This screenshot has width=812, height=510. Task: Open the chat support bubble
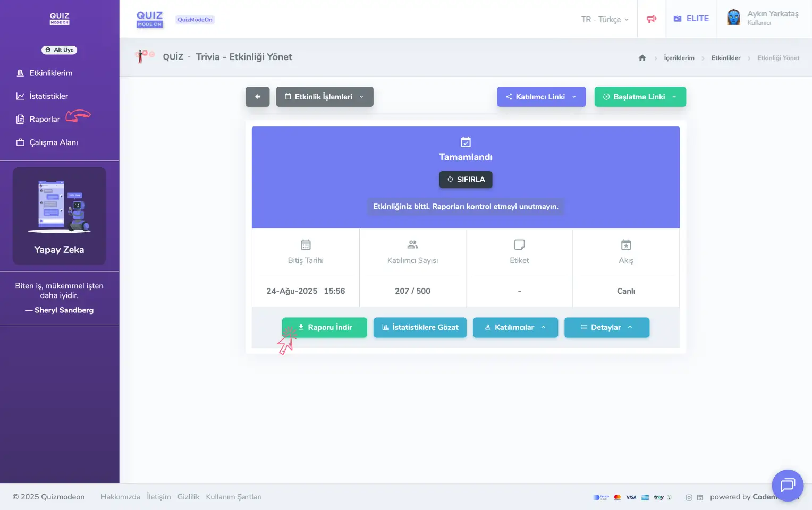787,485
